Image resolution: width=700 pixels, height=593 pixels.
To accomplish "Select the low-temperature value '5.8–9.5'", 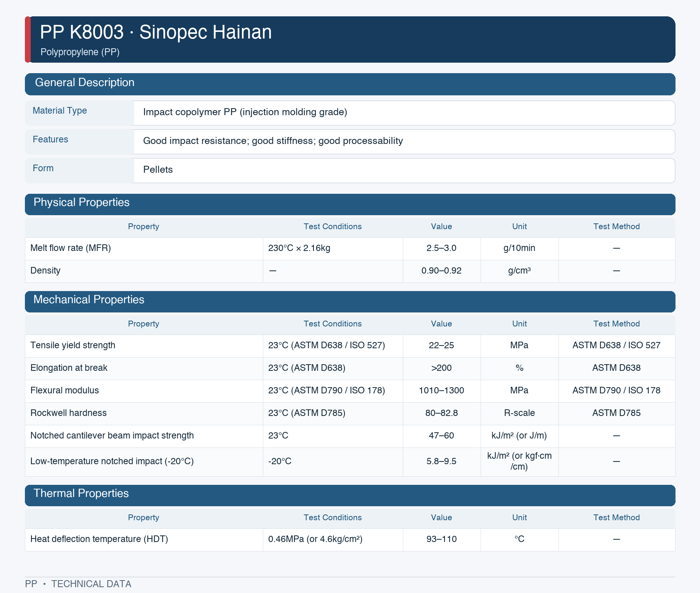I will [441, 461].
